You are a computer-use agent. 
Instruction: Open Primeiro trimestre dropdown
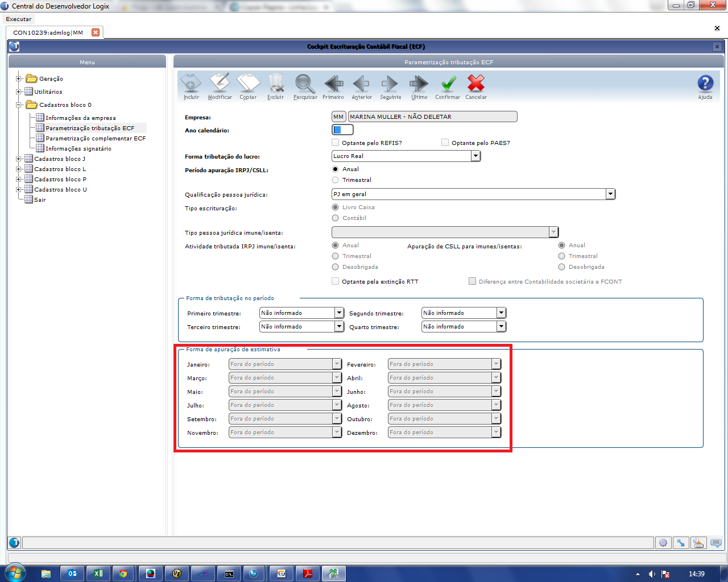[x=339, y=313]
